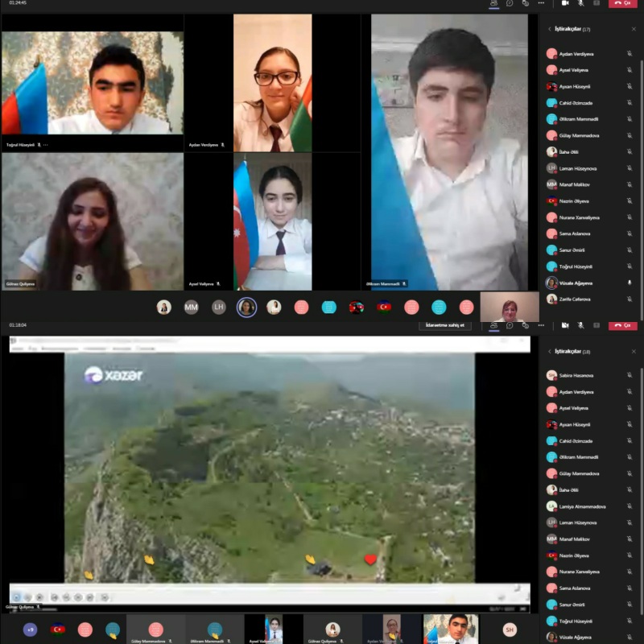Click Manaf Malikov MM avatar in upper list

coord(551,184)
